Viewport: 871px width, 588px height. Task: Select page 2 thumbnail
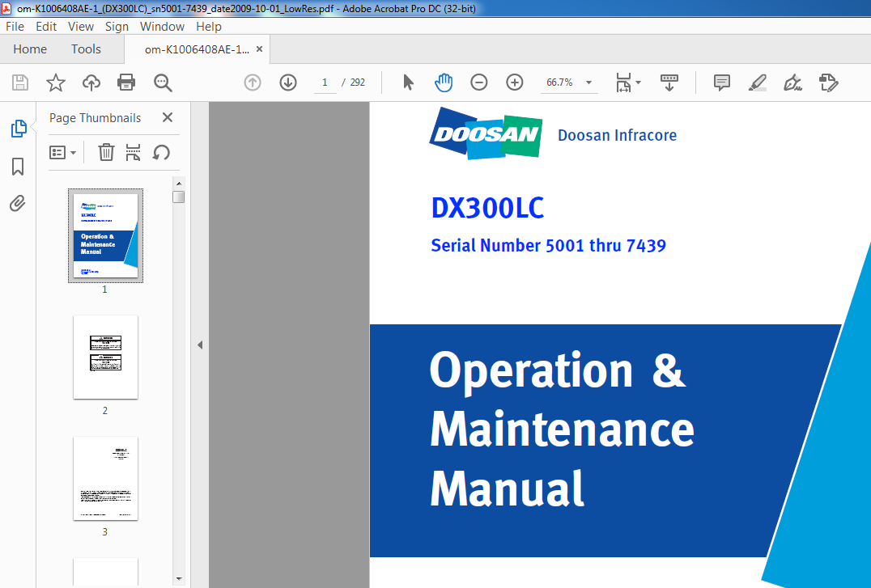pos(105,357)
